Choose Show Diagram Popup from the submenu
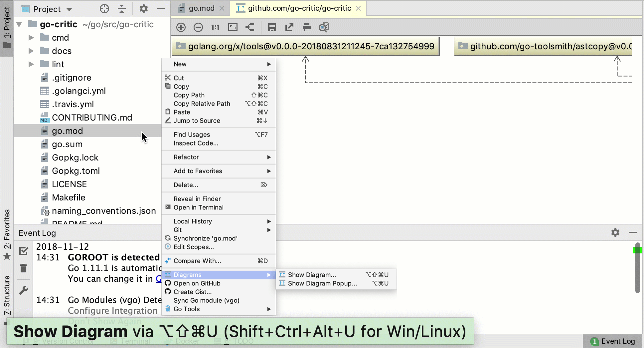 click(x=322, y=283)
